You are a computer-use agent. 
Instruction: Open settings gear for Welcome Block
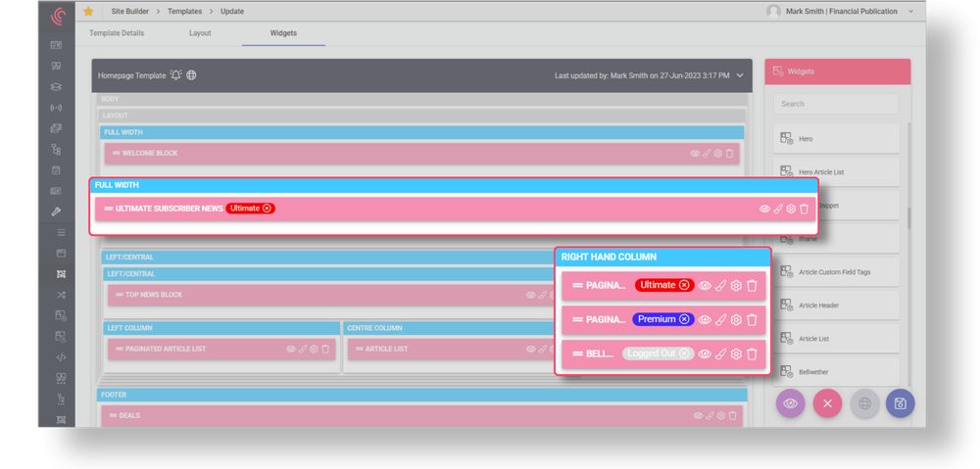tap(718, 154)
